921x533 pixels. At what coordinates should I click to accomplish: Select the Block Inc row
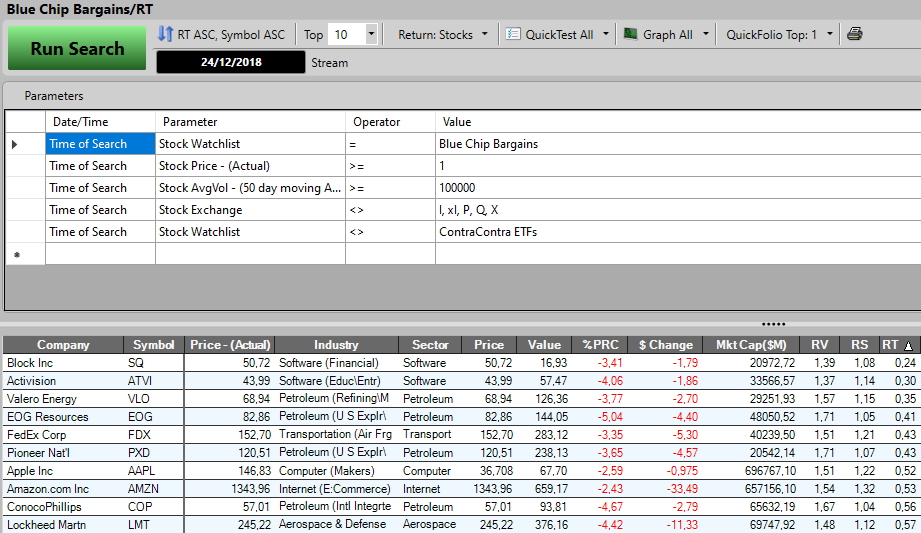click(461, 363)
